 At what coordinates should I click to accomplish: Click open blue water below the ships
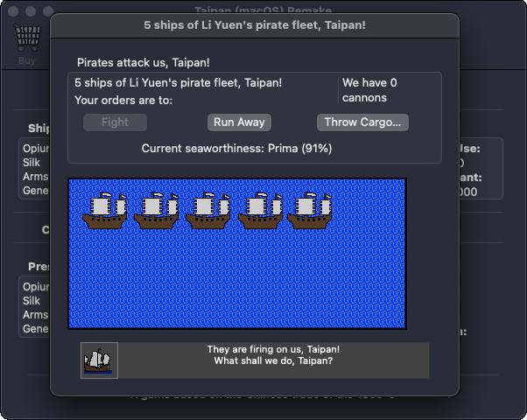point(236,280)
